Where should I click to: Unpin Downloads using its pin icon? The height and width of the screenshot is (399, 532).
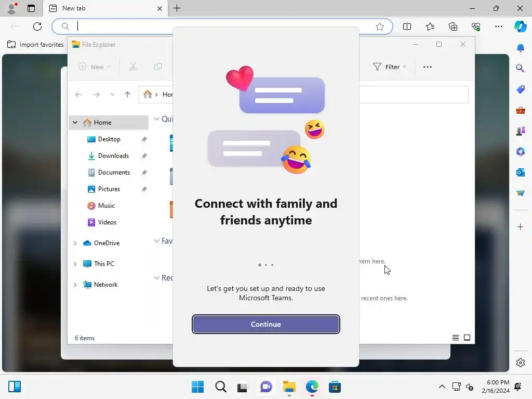tap(144, 156)
